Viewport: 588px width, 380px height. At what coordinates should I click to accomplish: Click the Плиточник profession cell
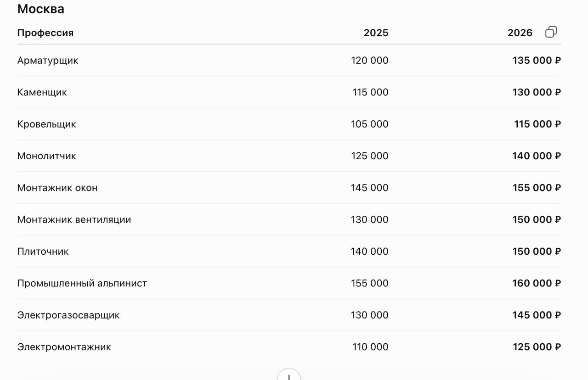point(43,251)
